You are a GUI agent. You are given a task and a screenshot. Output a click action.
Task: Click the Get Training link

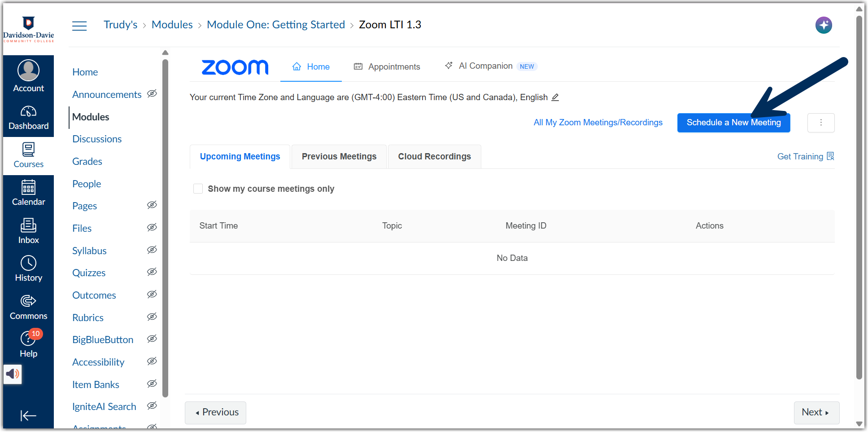click(800, 156)
